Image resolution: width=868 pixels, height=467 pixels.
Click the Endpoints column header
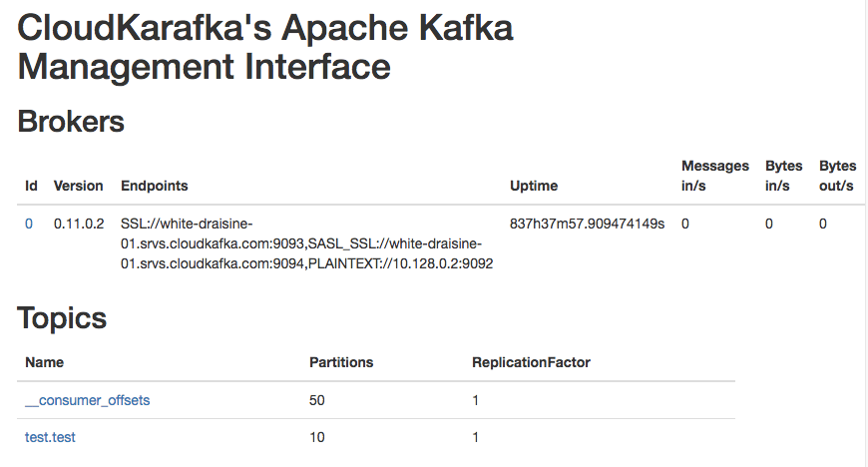point(155,186)
